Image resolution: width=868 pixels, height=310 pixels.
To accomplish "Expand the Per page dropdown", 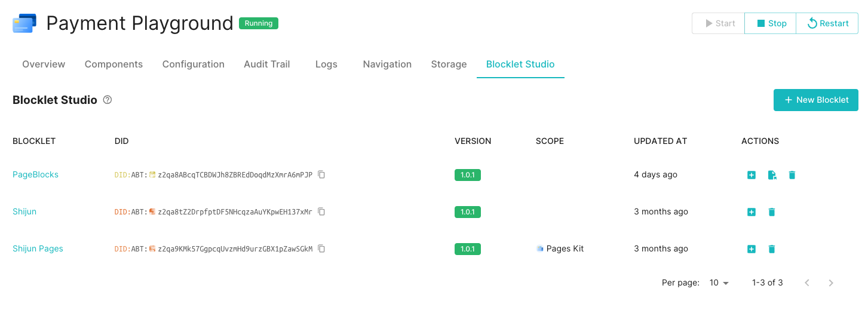I will coord(719,283).
